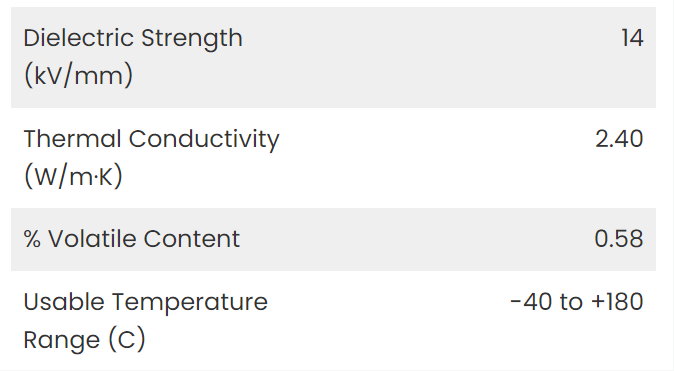Click the thermal conductivity value 2.40

619,139
